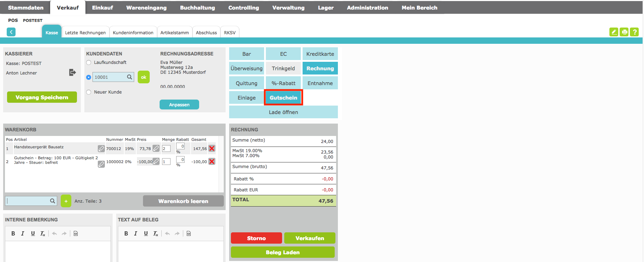Click the red Storno button
The width and height of the screenshot is (644, 262).
tap(256, 238)
